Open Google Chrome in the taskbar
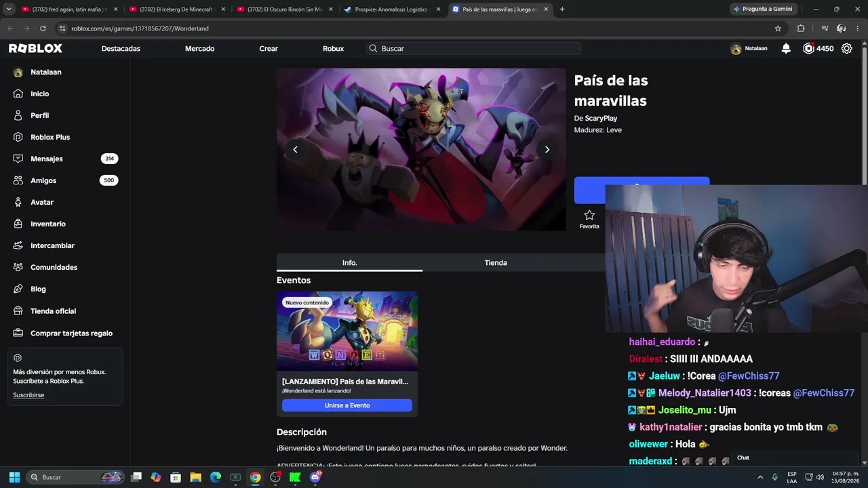 pos(255,477)
